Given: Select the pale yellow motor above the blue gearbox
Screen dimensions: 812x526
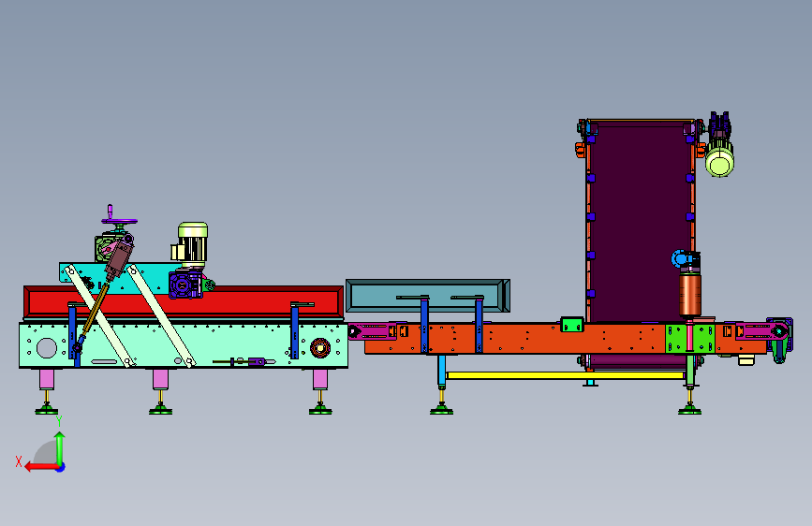Looking at the screenshot, I should tap(193, 243).
